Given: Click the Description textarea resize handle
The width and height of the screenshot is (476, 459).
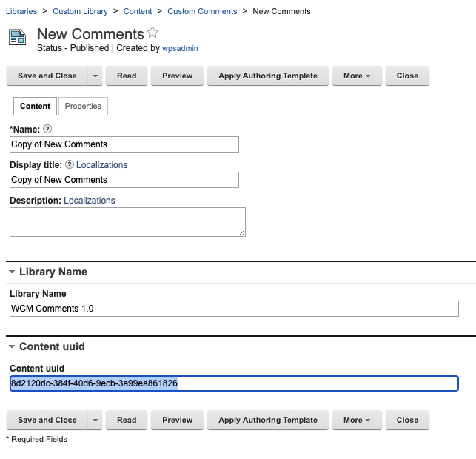Looking at the screenshot, I should click(242, 233).
